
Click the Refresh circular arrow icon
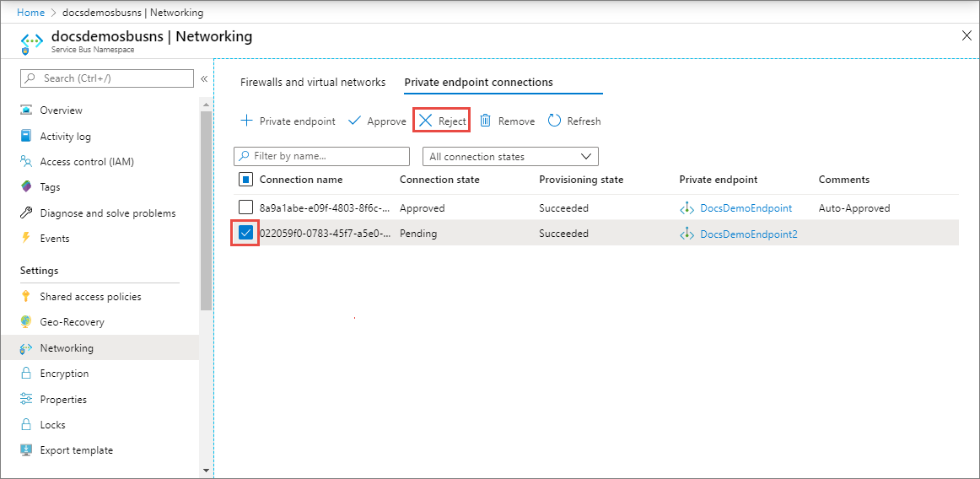click(554, 121)
